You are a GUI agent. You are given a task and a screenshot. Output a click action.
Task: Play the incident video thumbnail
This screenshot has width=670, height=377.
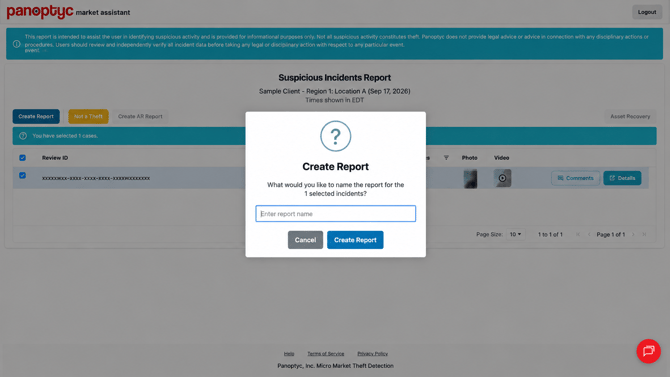[502, 178]
